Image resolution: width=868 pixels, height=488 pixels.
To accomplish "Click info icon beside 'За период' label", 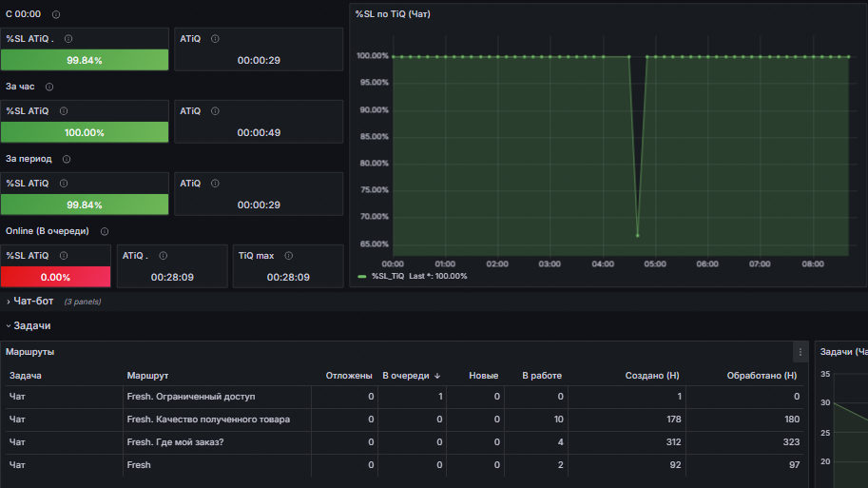I will [67, 159].
